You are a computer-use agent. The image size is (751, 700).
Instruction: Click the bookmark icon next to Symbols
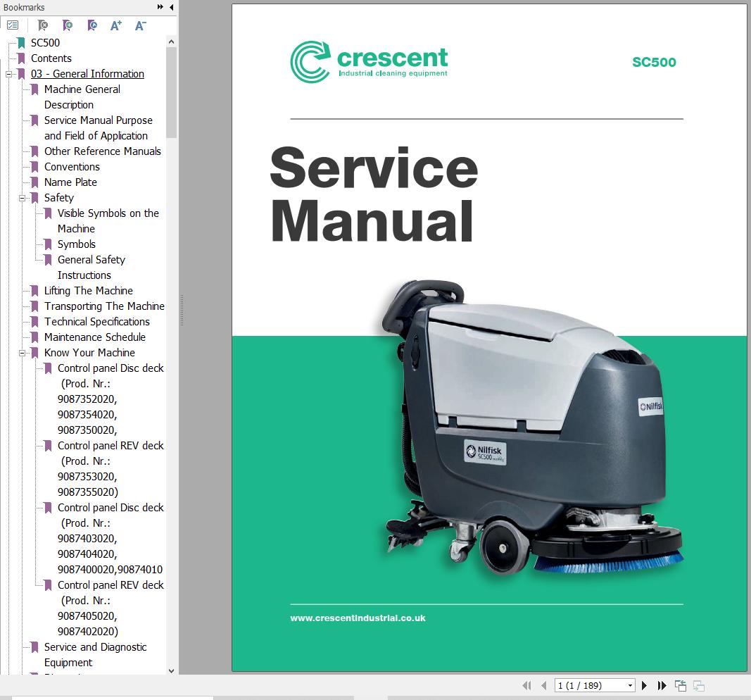coord(48,244)
